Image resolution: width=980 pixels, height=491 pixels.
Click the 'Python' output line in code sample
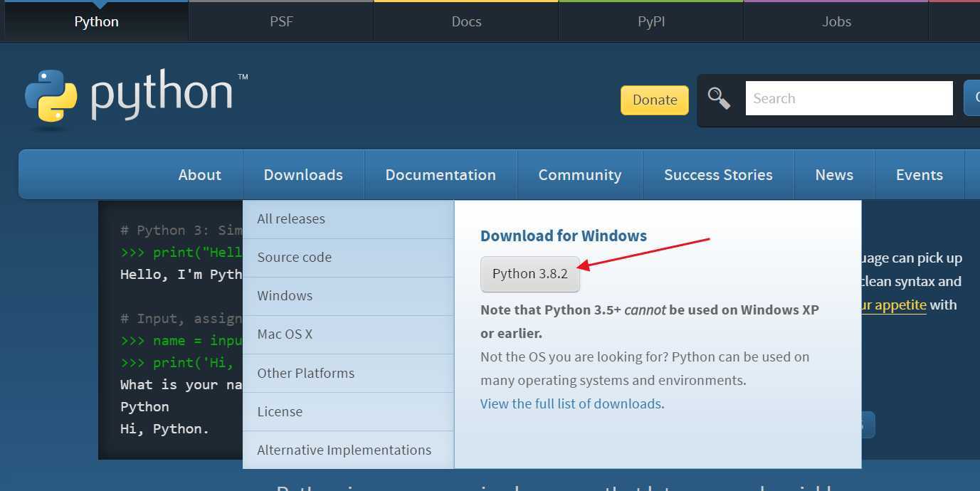144,406
